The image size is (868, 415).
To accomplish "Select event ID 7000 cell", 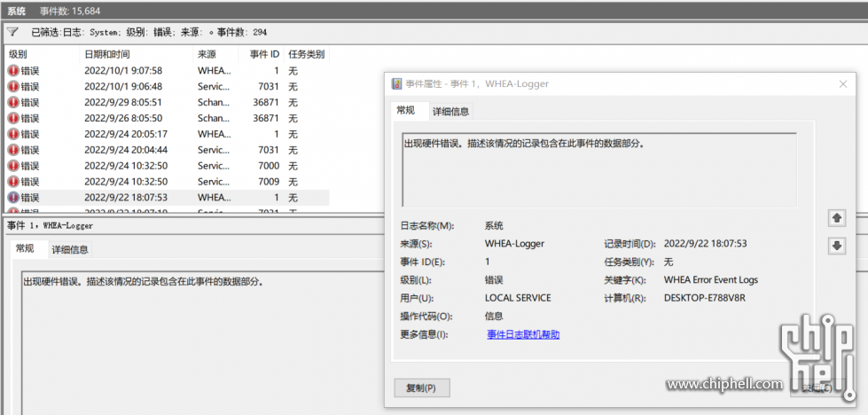I will coord(269,166).
